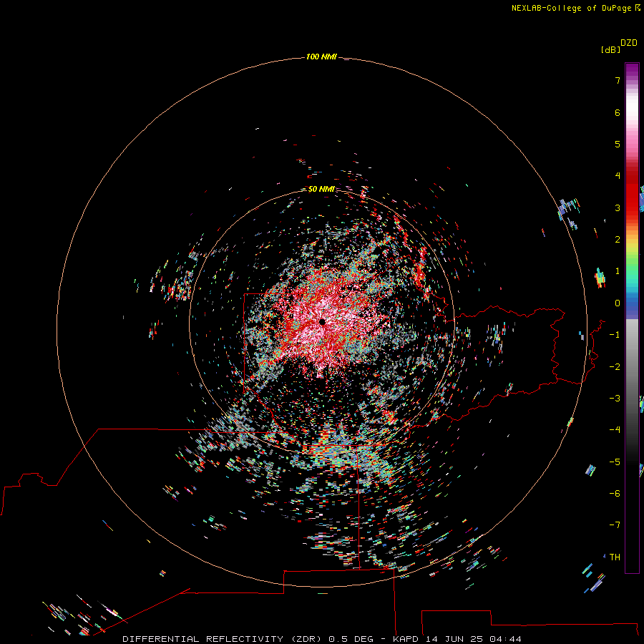Click the 0.5 DEG elevation angle text
The width and height of the screenshot is (644, 644).
tap(351, 639)
